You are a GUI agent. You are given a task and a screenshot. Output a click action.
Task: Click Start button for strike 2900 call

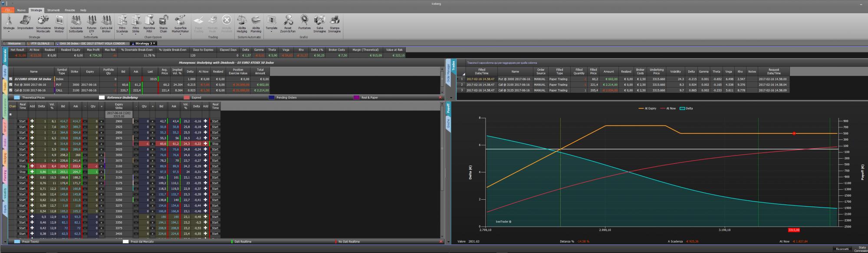pyautogui.click(x=22, y=121)
